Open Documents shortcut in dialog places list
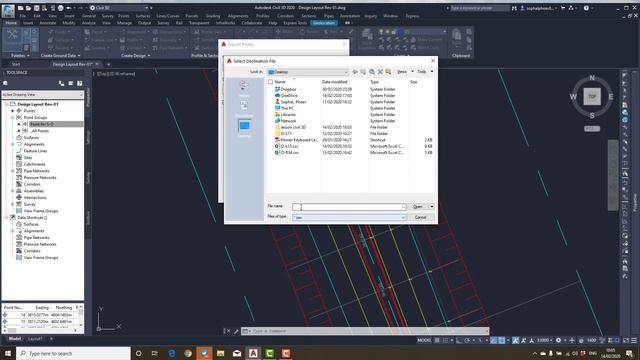This screenshot has height=360, width=640. point(244,109)
